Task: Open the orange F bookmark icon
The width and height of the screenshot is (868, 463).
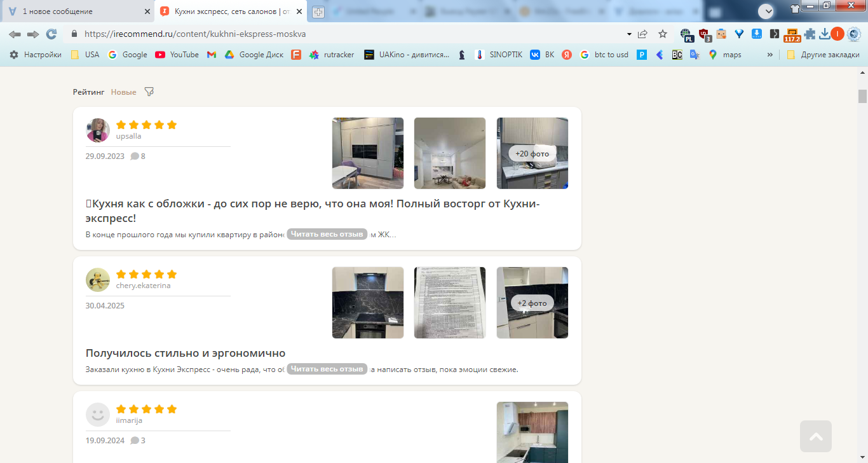Action: click(x=296, y=55)
